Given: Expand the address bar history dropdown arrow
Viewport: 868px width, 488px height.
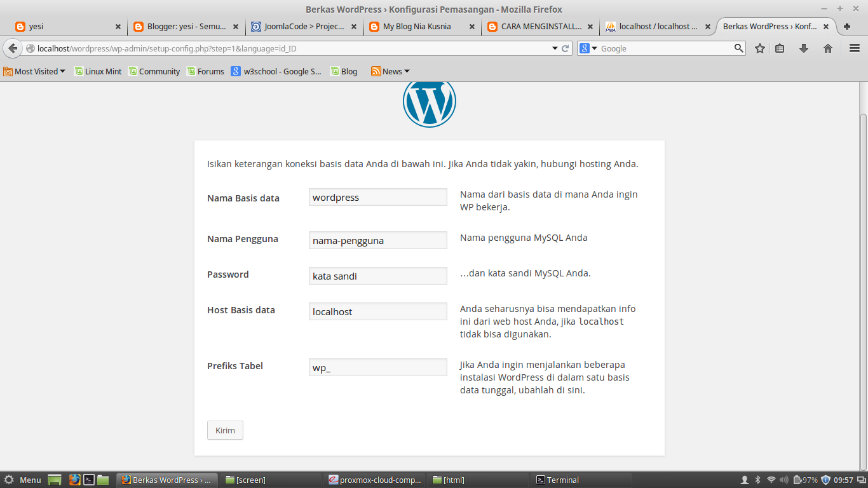Looking at the screenshot, I should point(555,48).
